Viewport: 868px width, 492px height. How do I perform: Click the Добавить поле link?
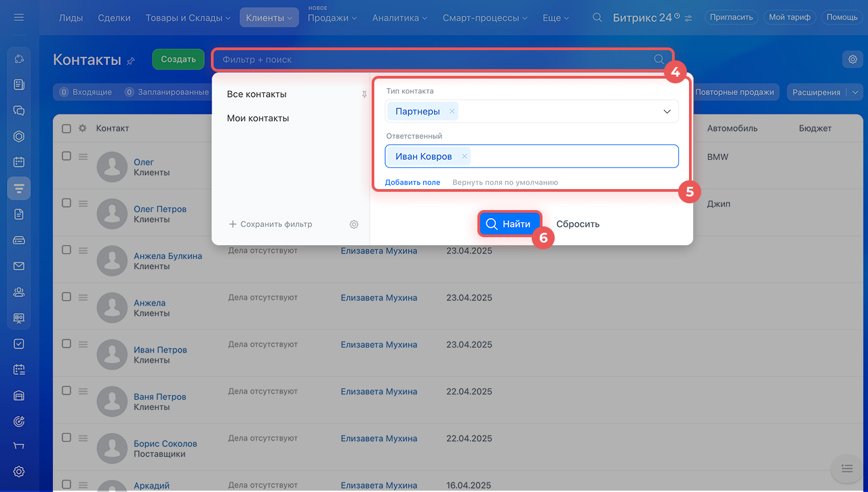412,182
